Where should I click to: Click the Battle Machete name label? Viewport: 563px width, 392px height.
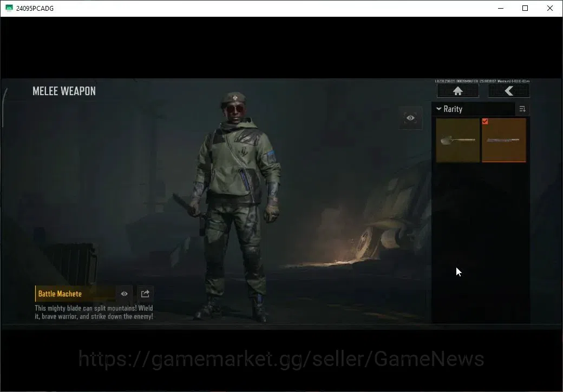click(60, 294)
